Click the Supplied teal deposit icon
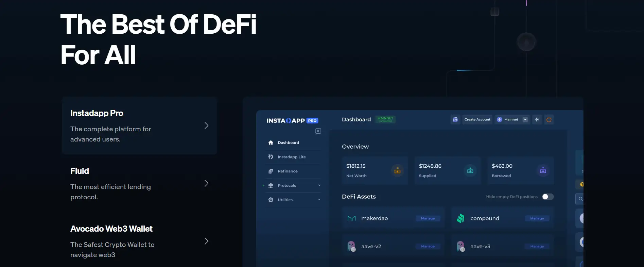This screenshot has width=644, height=267. (x=470, y=171)
